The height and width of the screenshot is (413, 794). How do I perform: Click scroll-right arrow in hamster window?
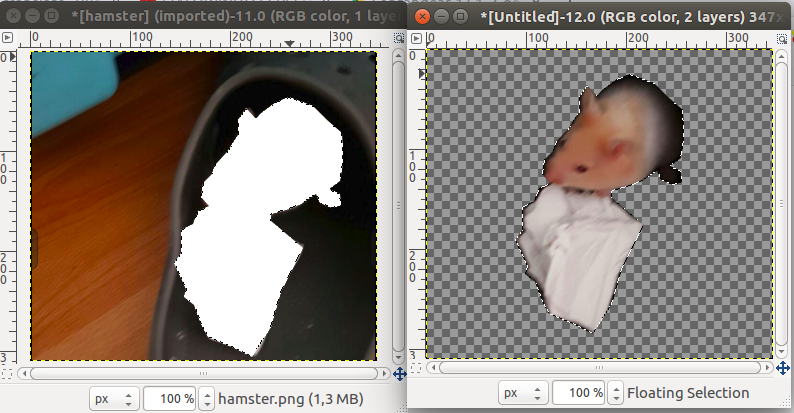pyautogui.click(x=384, y=374)
